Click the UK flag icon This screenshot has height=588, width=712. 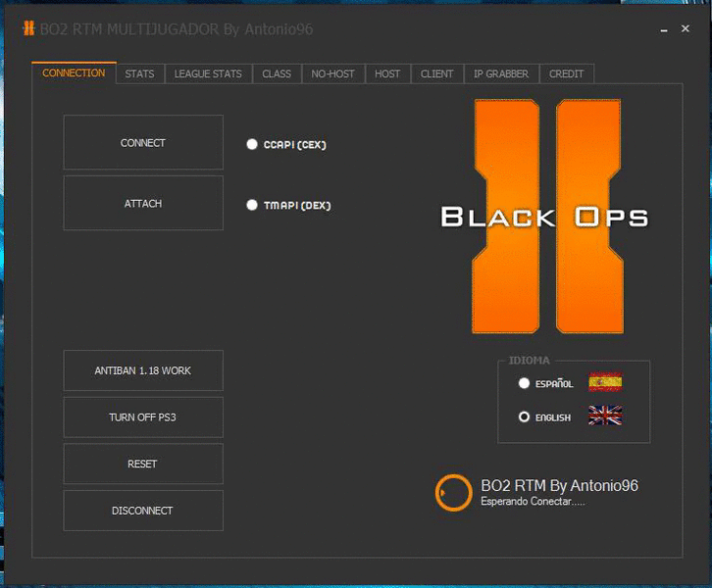(x=605, y=416)
